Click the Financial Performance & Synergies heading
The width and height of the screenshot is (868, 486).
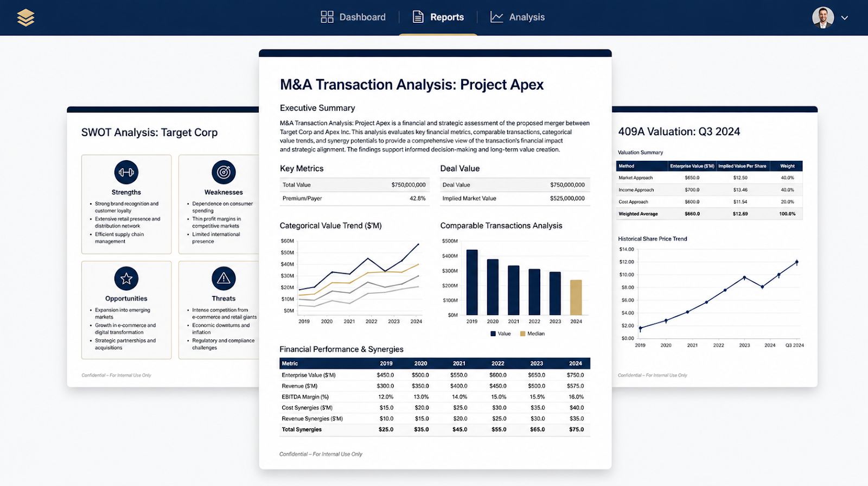tap(341, 349)
